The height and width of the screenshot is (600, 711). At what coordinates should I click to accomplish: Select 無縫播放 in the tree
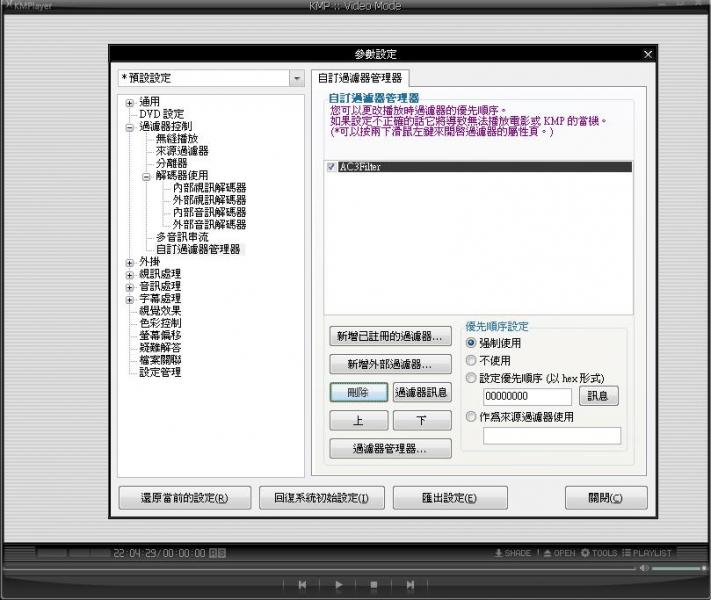[177, 138]
